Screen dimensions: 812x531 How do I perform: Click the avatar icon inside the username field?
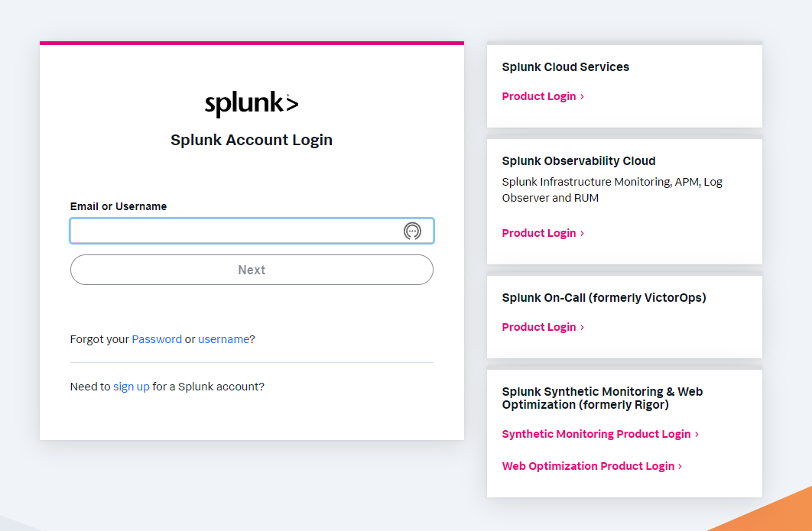tap(413, 231)
